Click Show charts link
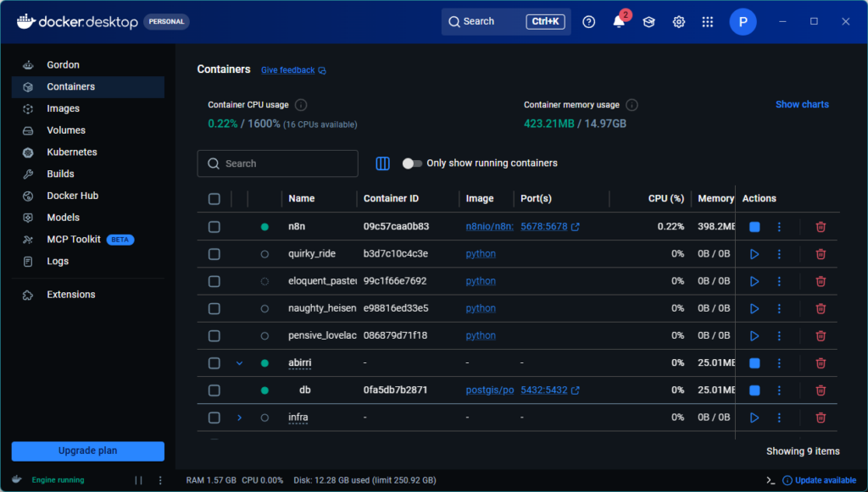 802,104
